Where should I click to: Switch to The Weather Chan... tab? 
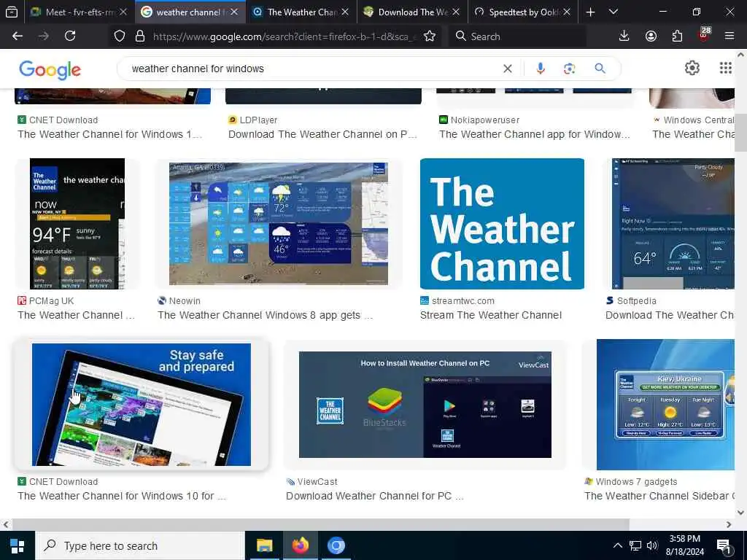(301, 12)
